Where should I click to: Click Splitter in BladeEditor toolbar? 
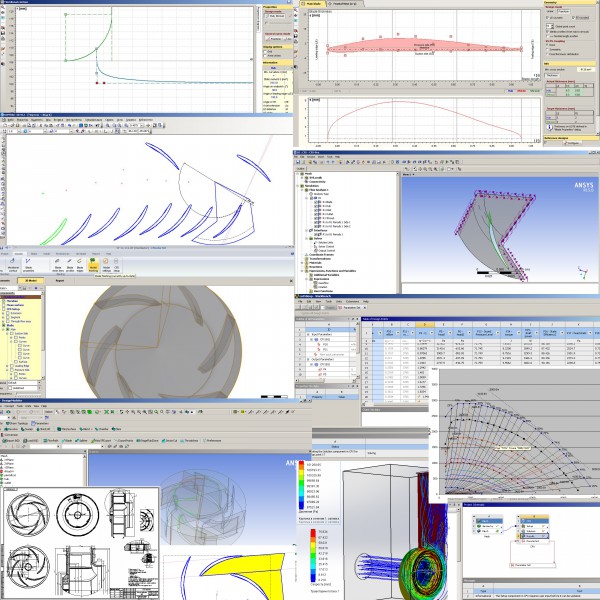81,441
